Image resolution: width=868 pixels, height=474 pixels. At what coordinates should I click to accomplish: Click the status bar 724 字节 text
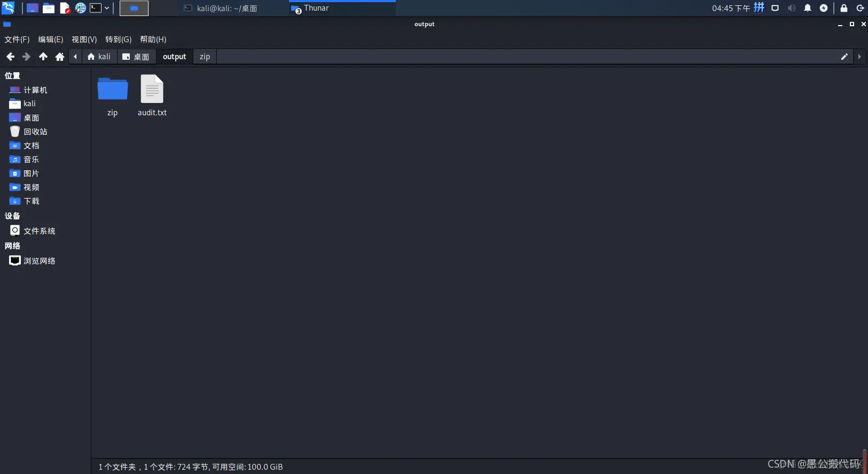193,467
